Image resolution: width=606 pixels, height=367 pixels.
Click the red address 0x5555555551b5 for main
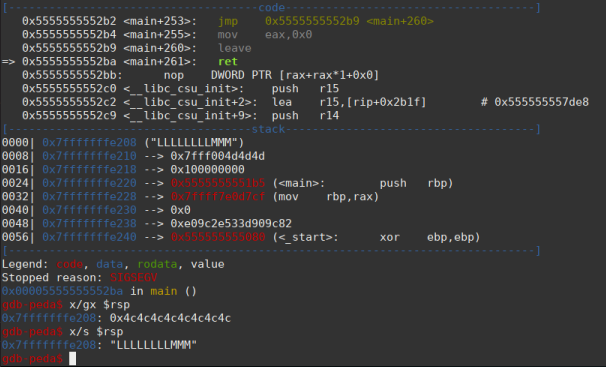pos(218,183)
